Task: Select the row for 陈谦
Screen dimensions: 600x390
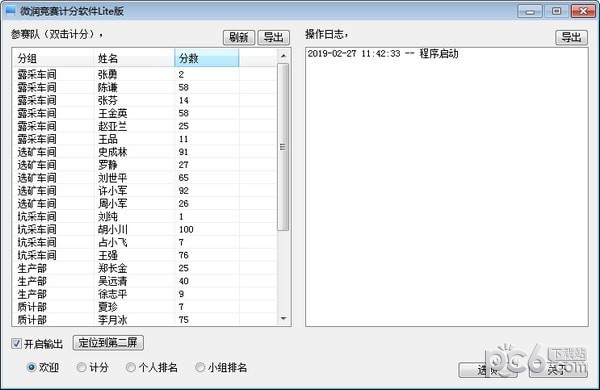Action: point(145,87)
